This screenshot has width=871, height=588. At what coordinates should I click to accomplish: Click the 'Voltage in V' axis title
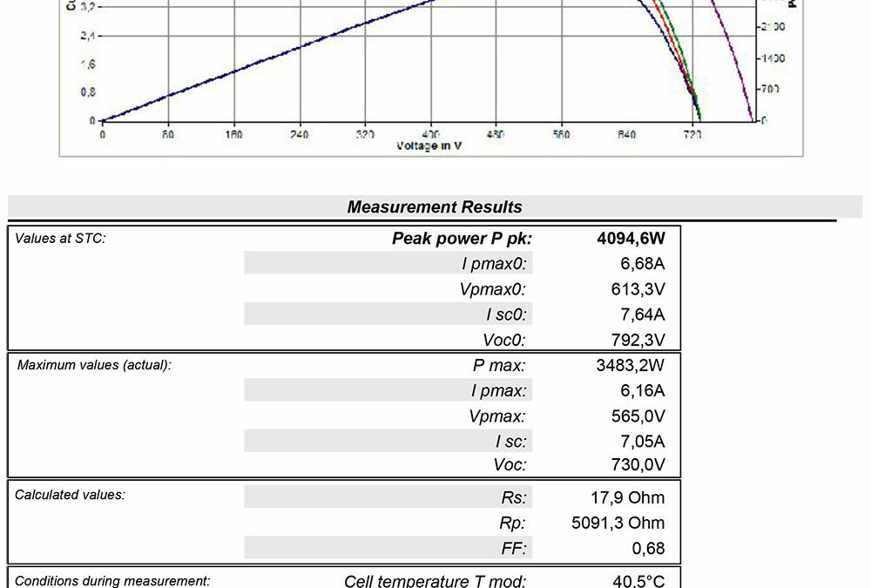(429, 146)
